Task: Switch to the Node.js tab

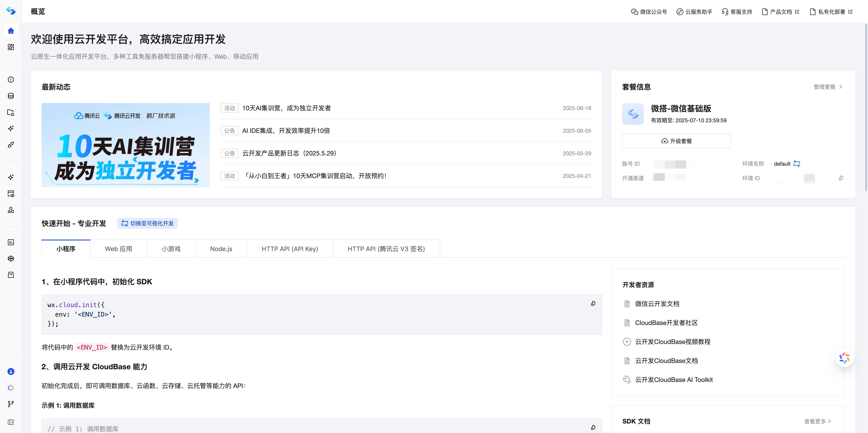Action: point(221,249)
